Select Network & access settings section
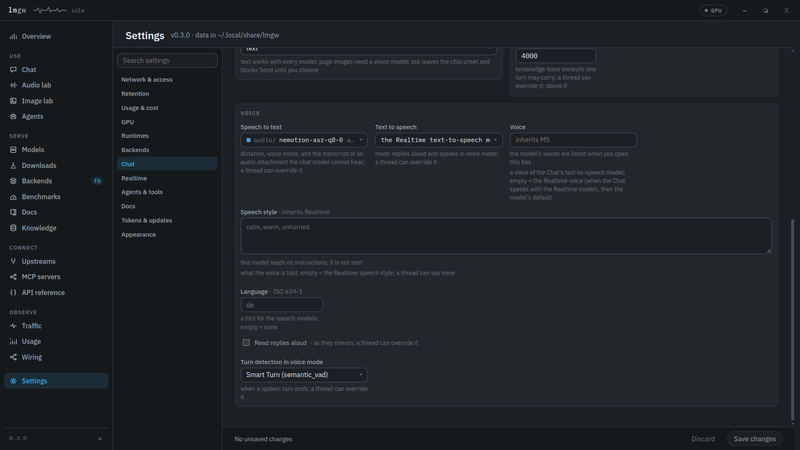Image resolution: width=800 pixels, height=450 pixels. tap(147, 80)
